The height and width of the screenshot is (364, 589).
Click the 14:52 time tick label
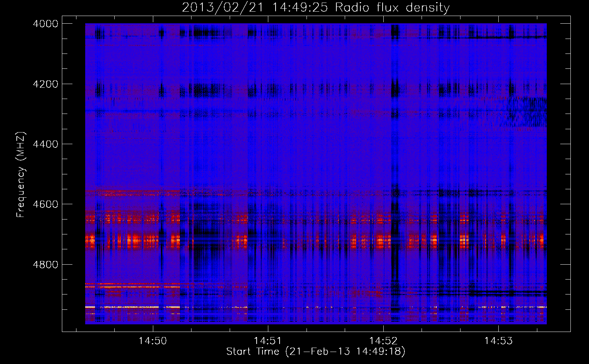383,341
